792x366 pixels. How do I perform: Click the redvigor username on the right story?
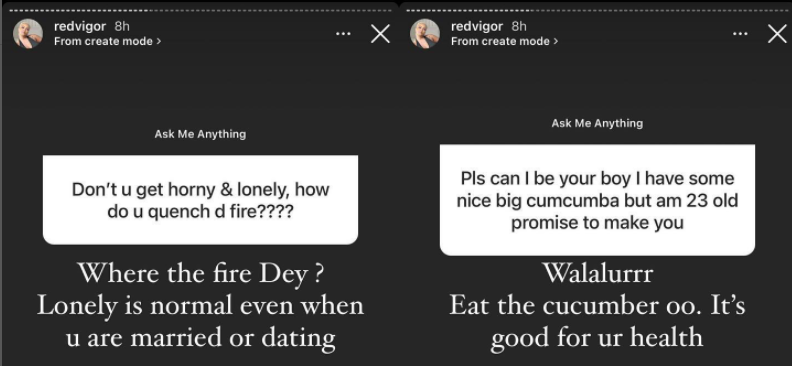coord(477,27)
